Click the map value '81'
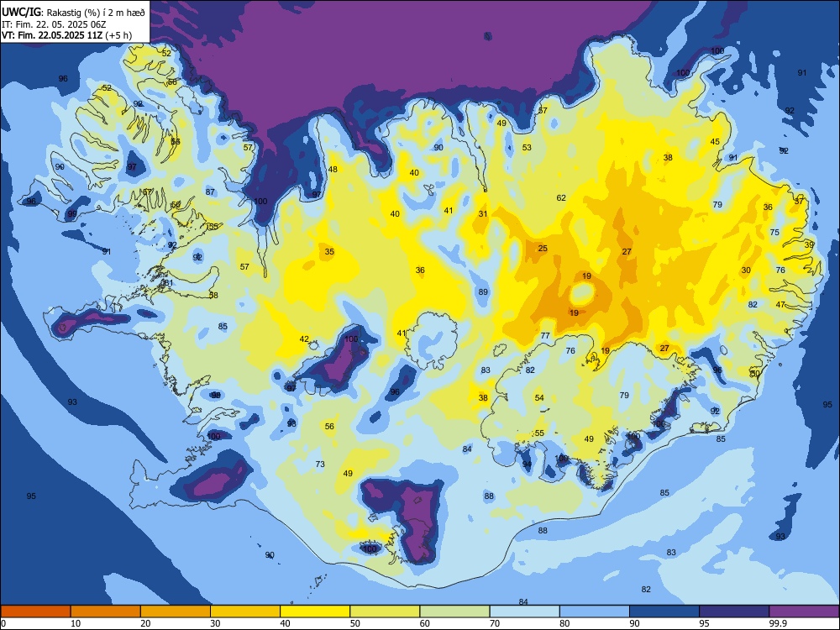 pyautogui.click(x=169, y=283)
